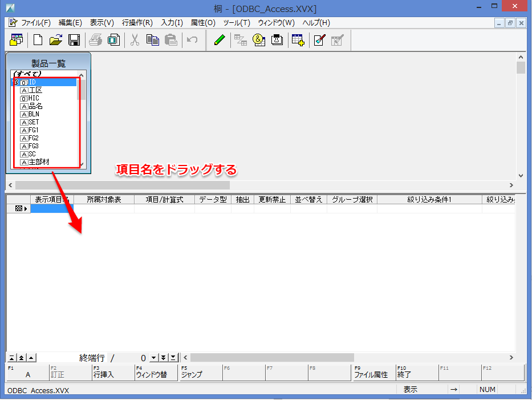Viewport: 532px width, 400px height.
Task: Click the Open folder toolbar icon
Action: click(55, 40)
